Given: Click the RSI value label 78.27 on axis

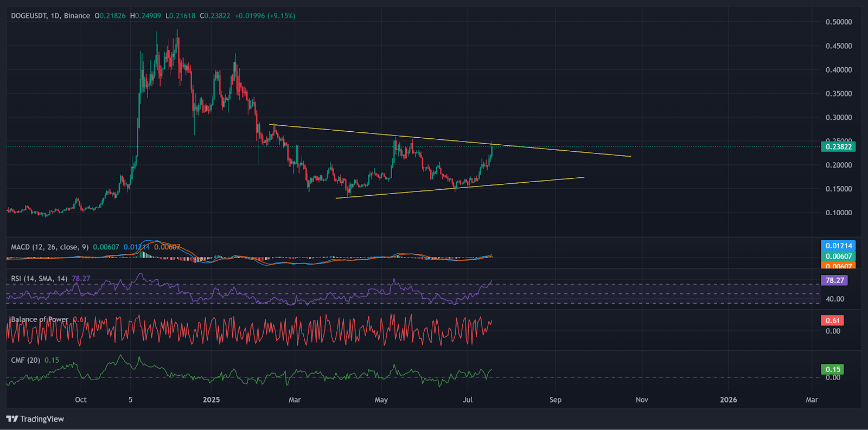Looking at the screenshot, I should [x=834, y=280].
